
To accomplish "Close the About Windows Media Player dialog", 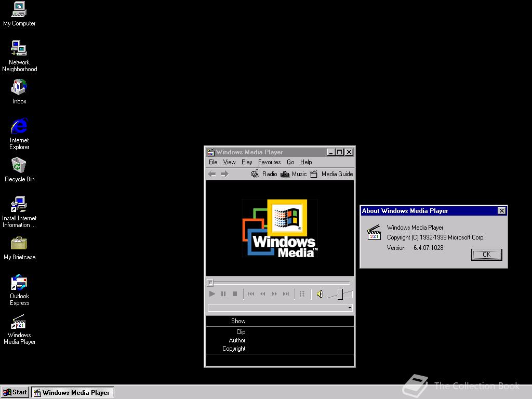I will [x=501, y=211].
